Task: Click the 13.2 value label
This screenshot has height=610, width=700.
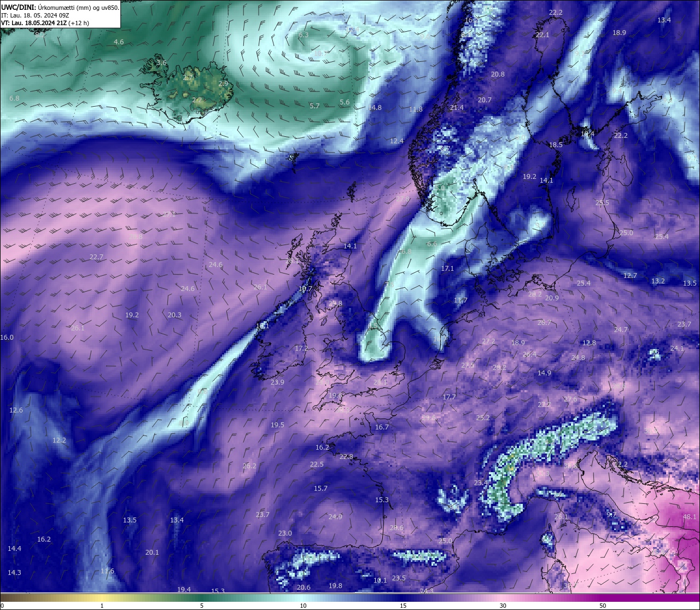Action: coord(658,281)
